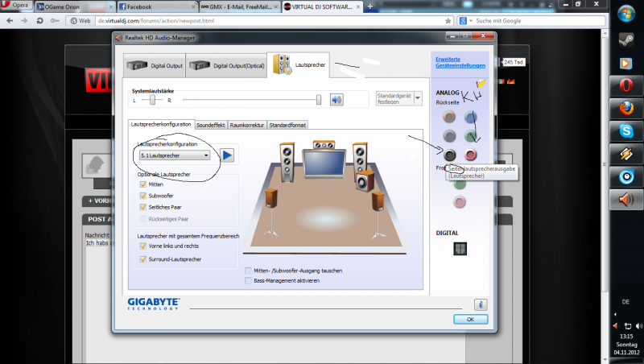The image size is (644, 364).
Task: Toggle the Mitten speaker checkbox
Action: 143,184
